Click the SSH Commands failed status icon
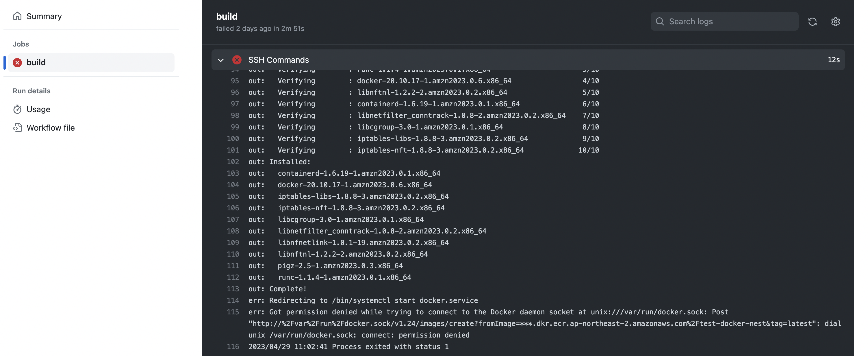868x356 pixels. [x=237, y=60]
